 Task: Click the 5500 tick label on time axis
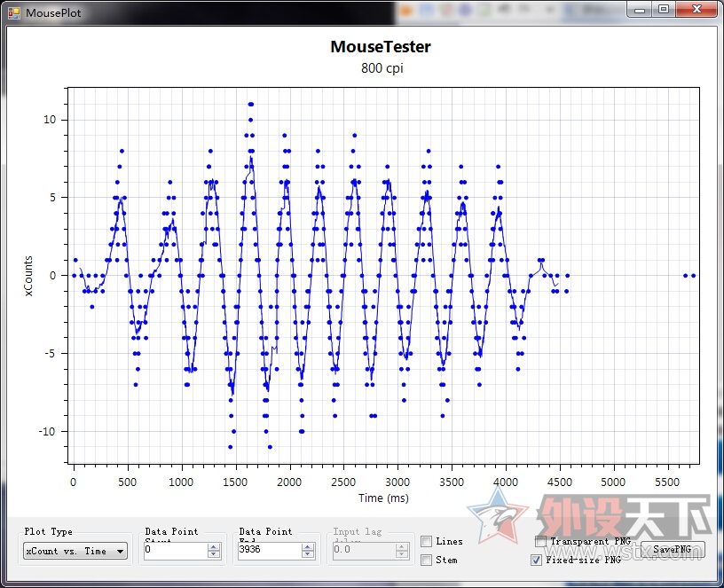667,482
